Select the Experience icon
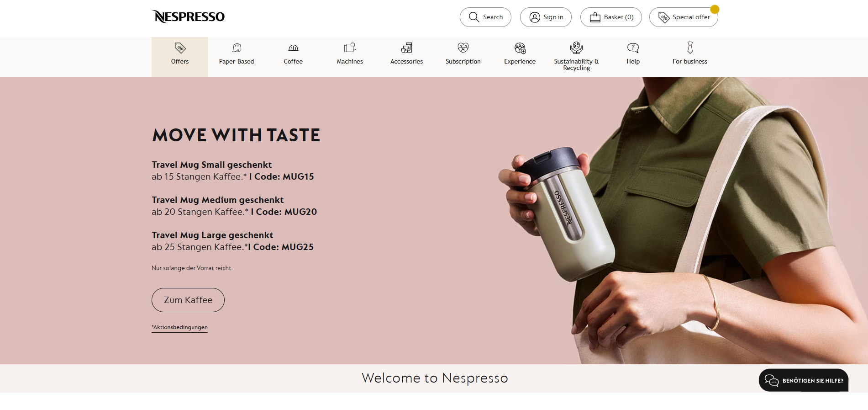Image resolution: width=868 pixels, height=410 pixels. (520, 48)
